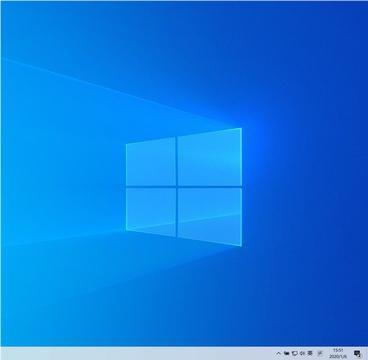
Task: Open the Action Center notifications icon
Action: click(357, 353)
